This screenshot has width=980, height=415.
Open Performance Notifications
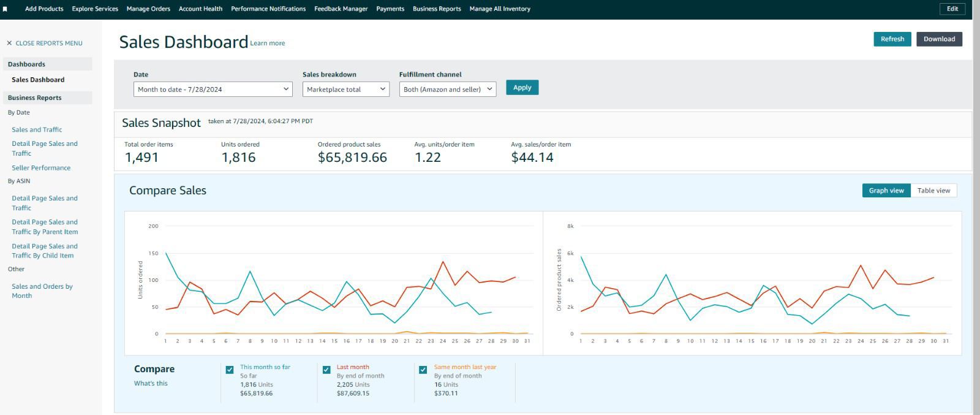click(268, 9)
